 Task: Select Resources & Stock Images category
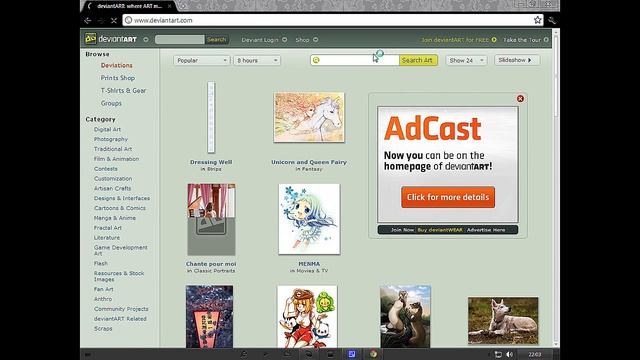(x=119, y=276)
